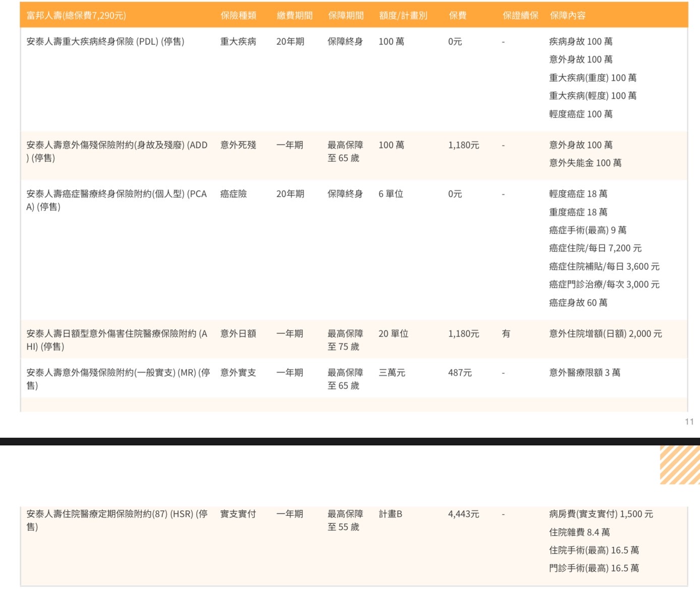Click the 6 單位 amount cell
Image resolution: width=700 pixels, height=595 pixels.
(x=391, y=194)
